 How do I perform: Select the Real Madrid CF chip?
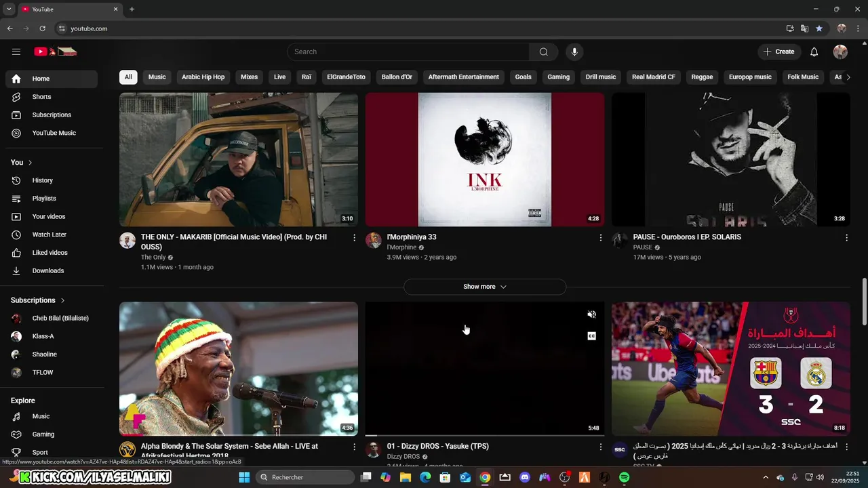(x=654, y=77)
